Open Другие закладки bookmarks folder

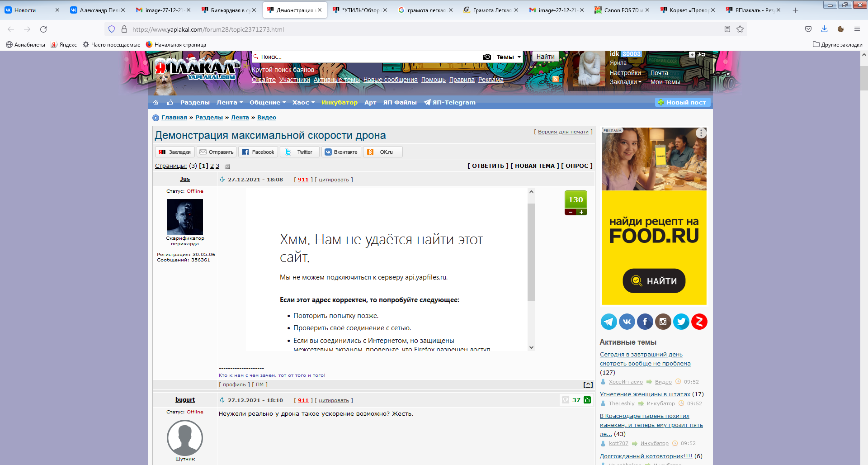tap(838, 45)
